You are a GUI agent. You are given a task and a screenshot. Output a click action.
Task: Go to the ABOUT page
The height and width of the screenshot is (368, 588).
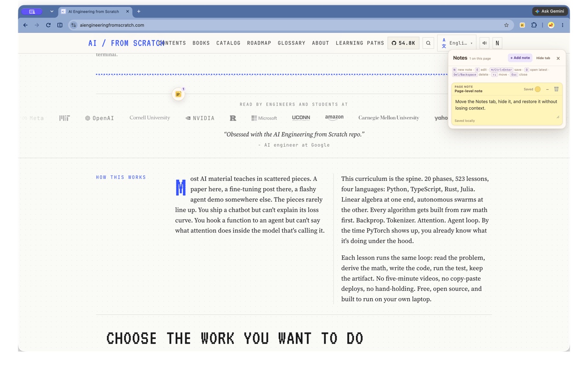coord(321,43)
